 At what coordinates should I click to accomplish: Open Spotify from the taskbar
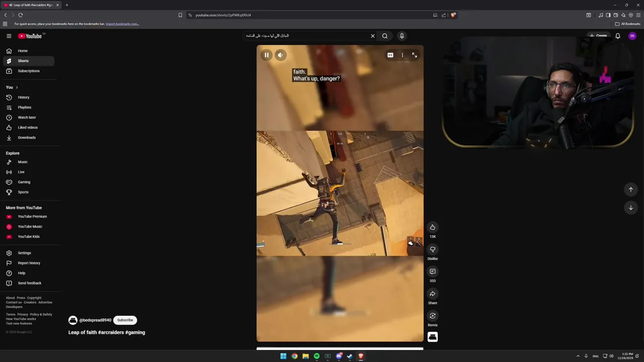click(x=316, y=356)
